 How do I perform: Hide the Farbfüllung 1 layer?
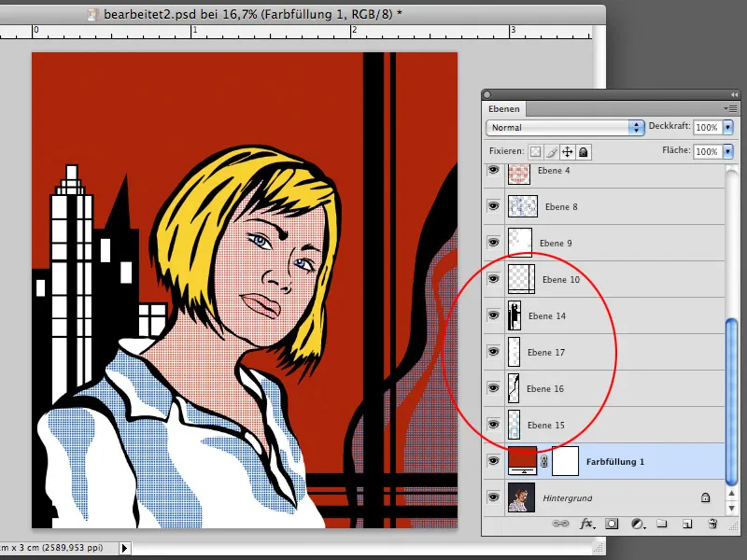point(494,461)
